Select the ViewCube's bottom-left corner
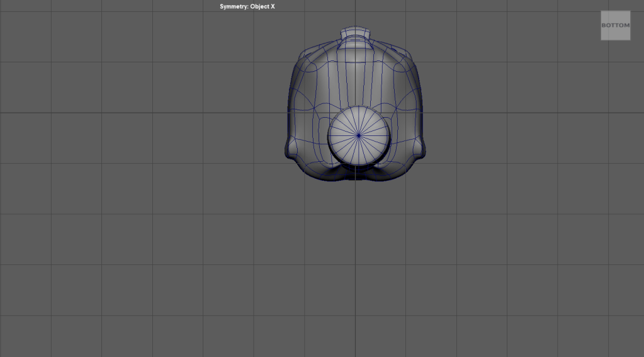Image resolution: width=644 pixels, height=357 pixels. (602, 39)
